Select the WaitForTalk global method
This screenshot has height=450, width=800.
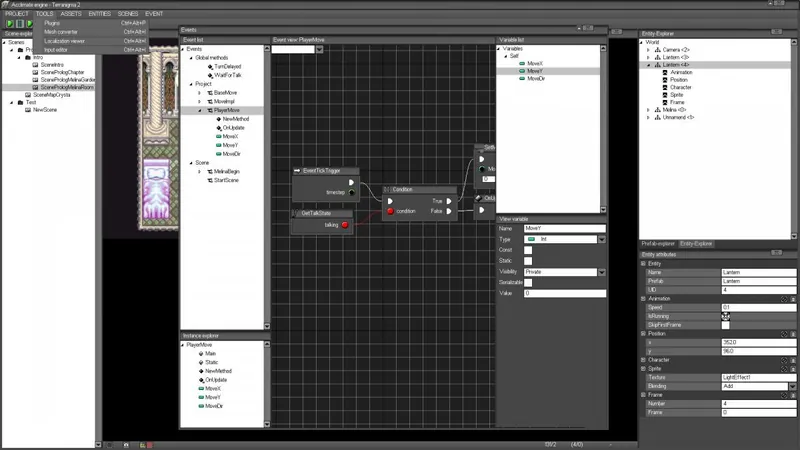(228, 75)
